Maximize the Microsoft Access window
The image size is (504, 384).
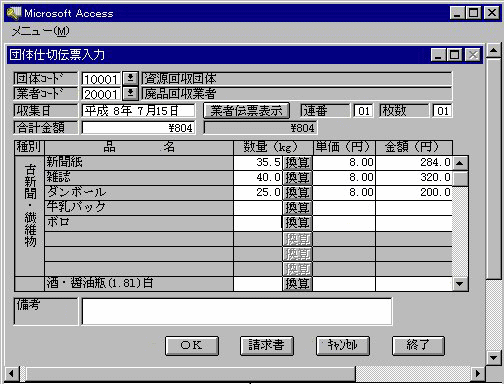tap(473, 13)
